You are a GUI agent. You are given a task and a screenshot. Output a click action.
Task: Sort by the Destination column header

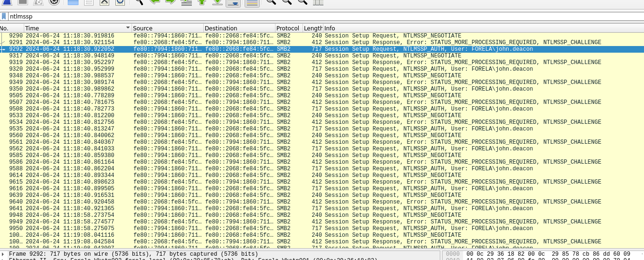pyautogui.click(x=239, y=28)
